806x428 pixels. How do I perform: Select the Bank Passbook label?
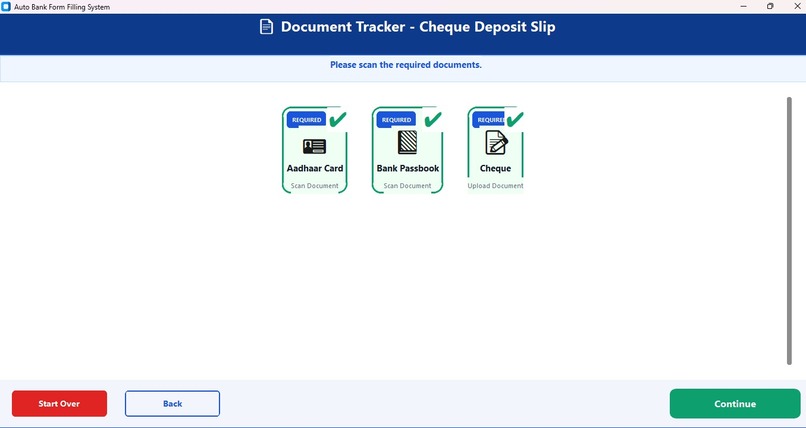click(407, 168)
